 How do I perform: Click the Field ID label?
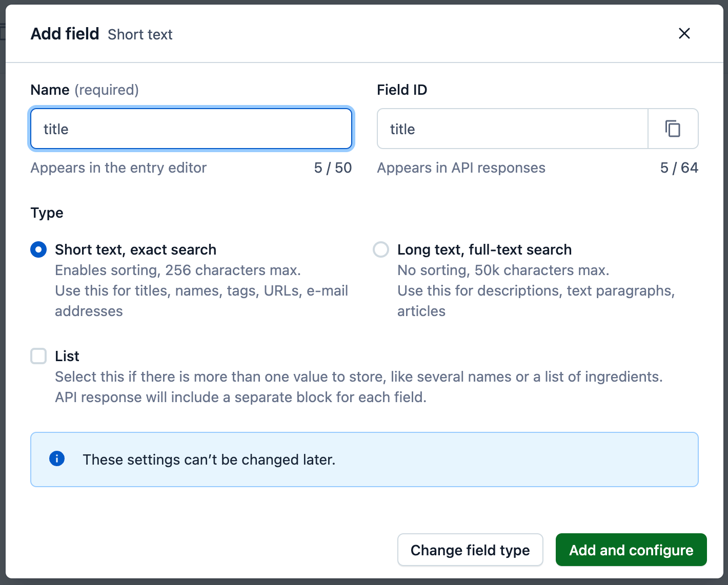click(402, 90)
